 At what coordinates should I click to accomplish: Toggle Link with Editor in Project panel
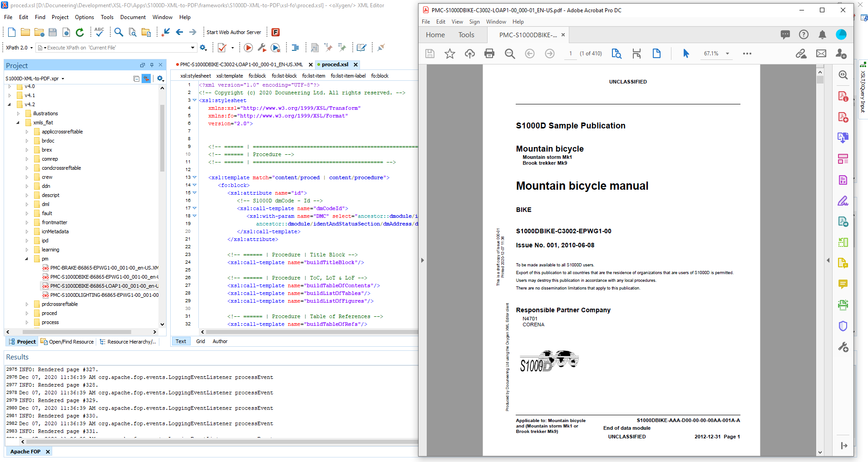146,79
